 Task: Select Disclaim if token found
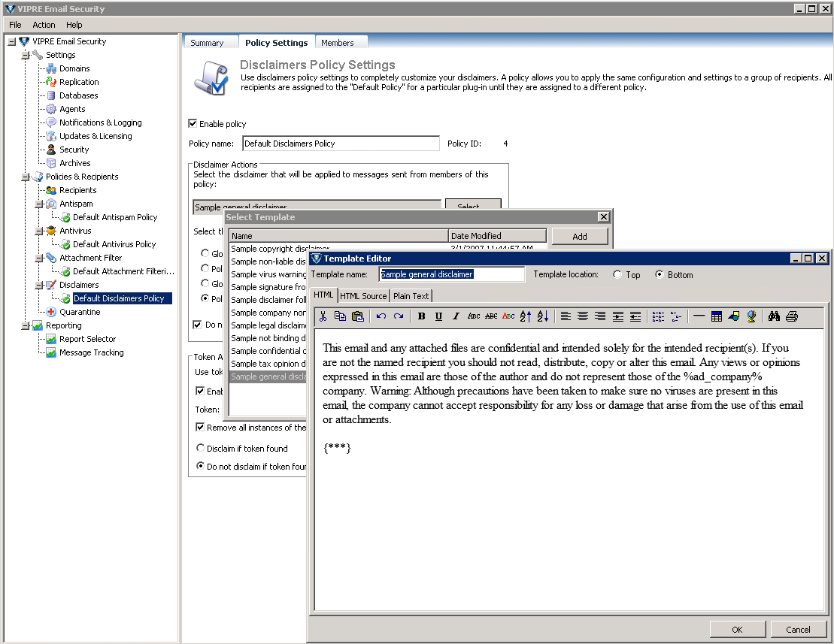click(x=200, y=448)
